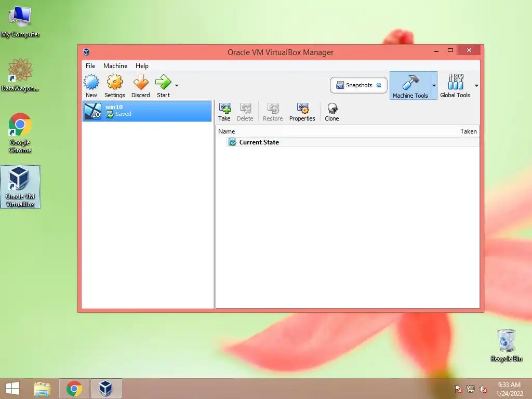Click the muted volume tray icon
The height and width of the screenshot is (399, 532).
483,389
